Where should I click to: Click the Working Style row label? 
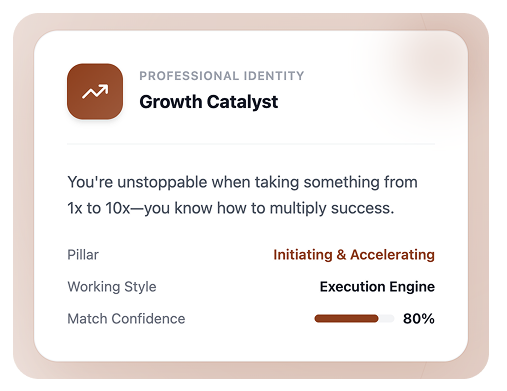point(112,287)
